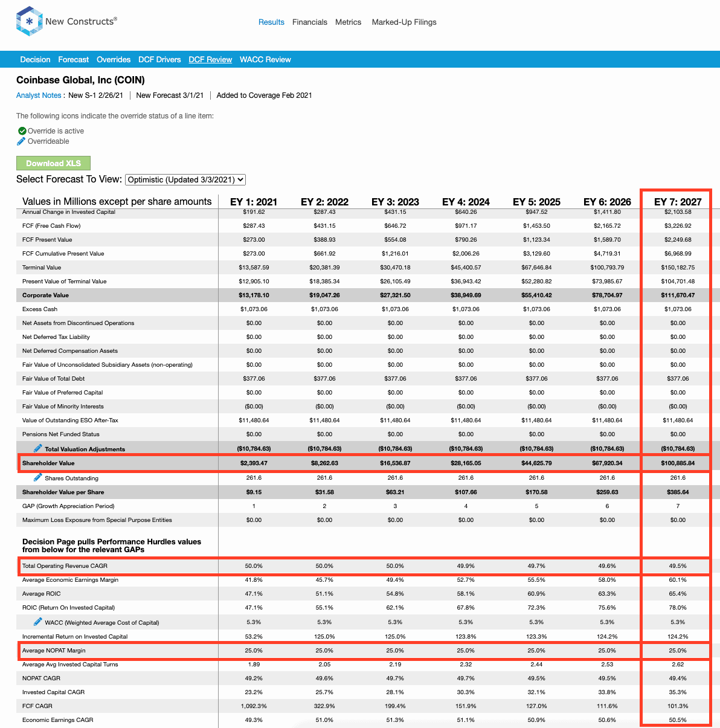Click the EY 7: 2027 column header
The image size is (720, 728).
click(678, 202)
